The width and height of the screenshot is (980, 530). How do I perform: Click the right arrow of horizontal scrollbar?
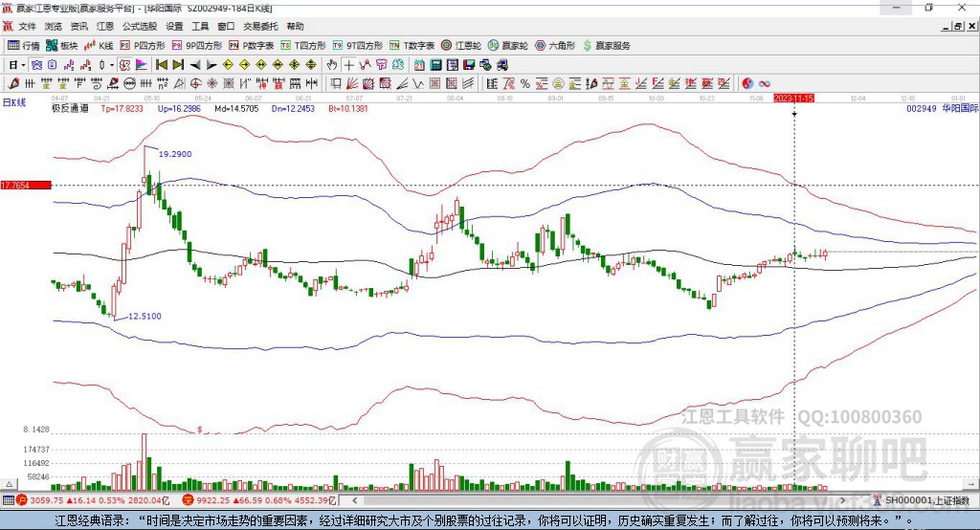(x=842, y=500)
